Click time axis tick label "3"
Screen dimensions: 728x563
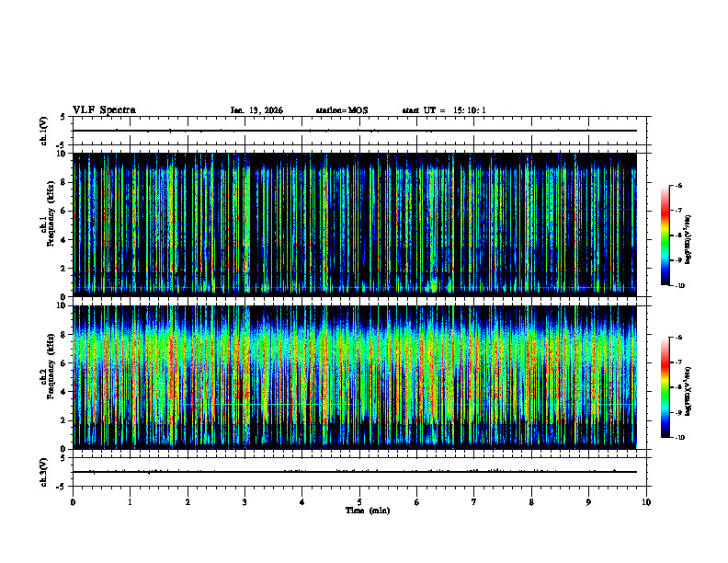245,502
